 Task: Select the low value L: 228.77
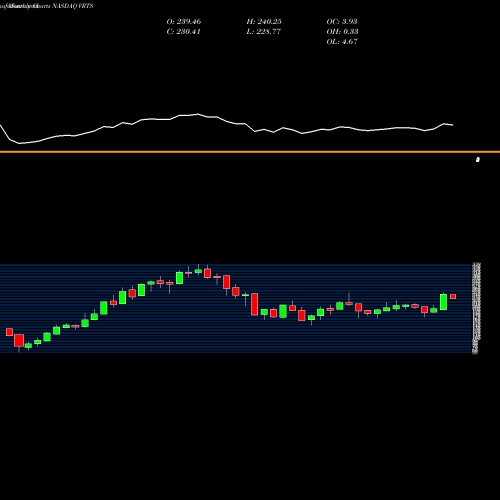pyautogui.click(x=264, y=32)
